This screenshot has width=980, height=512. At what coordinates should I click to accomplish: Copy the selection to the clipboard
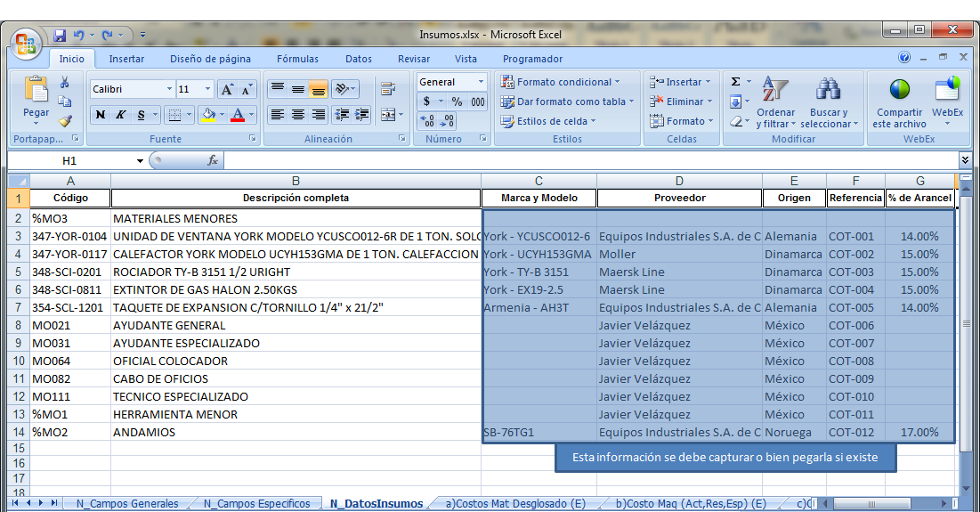pyautogui.click(x=64, y=102)
